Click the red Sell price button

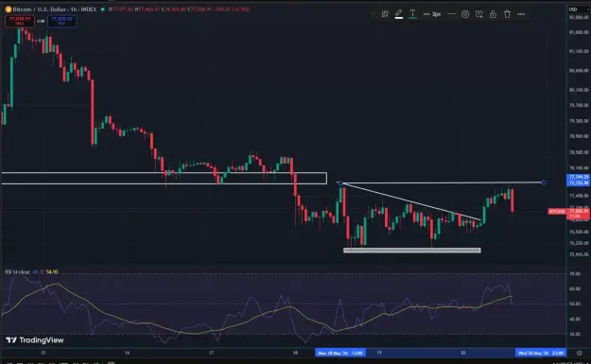tap(20, 21)
